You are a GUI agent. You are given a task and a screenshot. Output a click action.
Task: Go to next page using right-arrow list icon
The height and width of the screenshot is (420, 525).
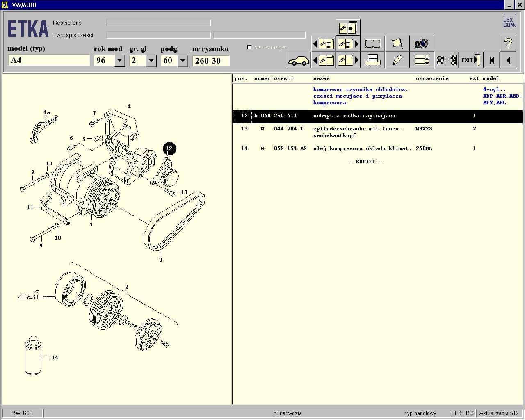pyautogui.click(x=348, y=43)
